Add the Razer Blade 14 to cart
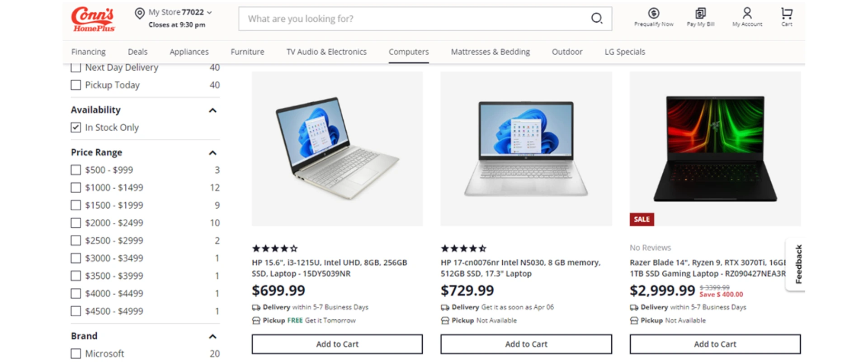 pos(715,344)
